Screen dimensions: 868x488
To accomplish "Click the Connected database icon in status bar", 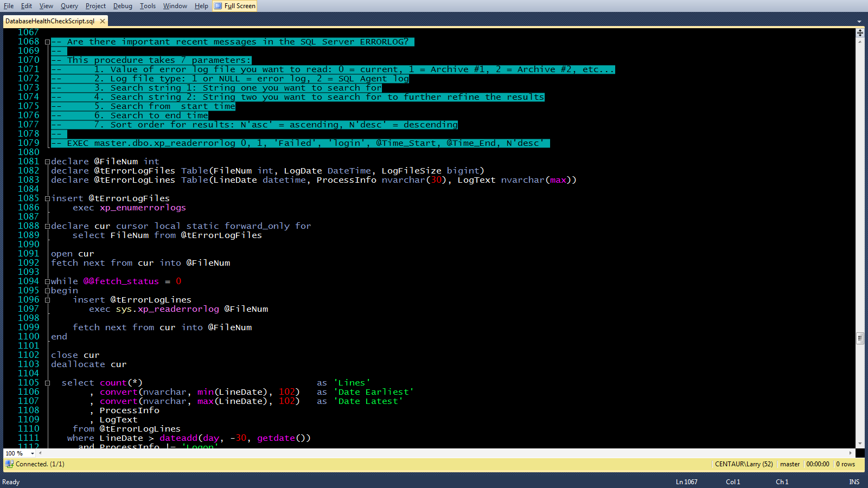I will (x=9, y=464).
